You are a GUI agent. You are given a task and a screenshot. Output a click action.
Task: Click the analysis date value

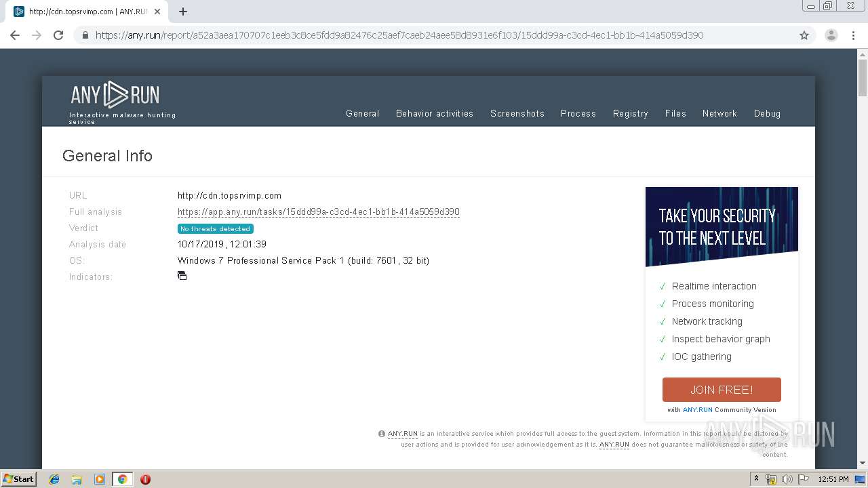[x=222, y=245]
